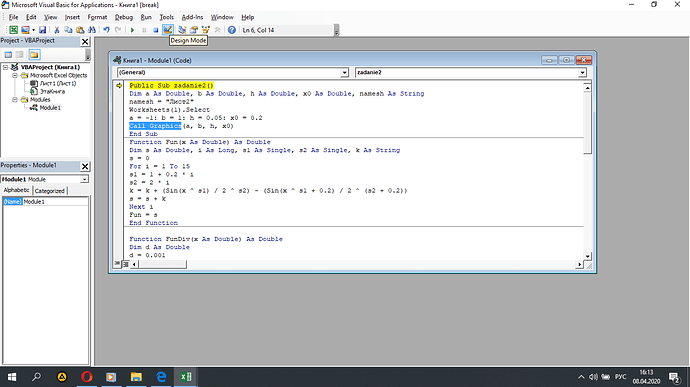
Task: Collapse the Modules folder node
Action: coord(15,100)
